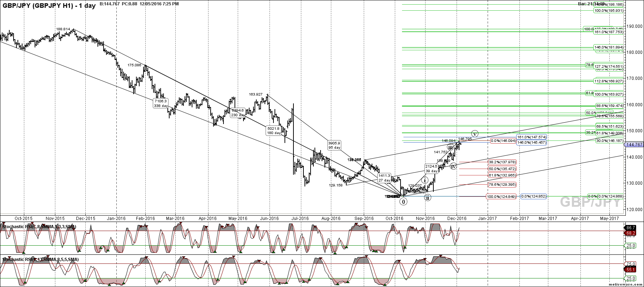Click the 146.0%(181.894) green extension label

(609, 47)
